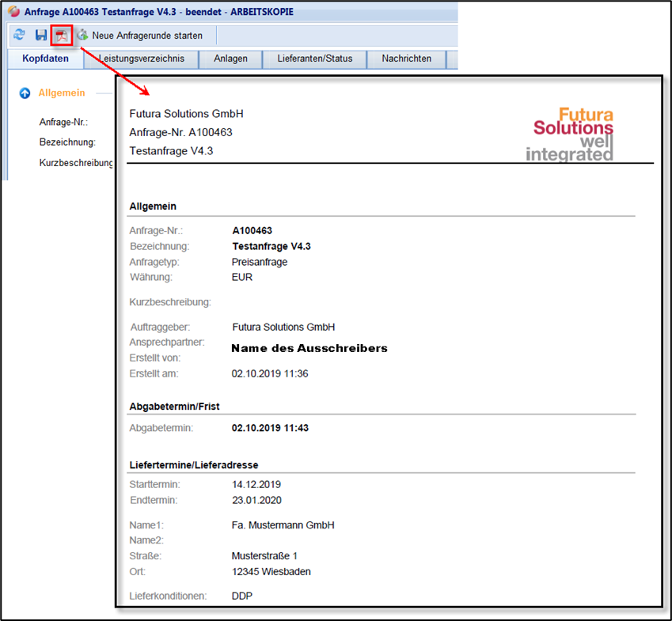Collapse the Allgemein section with the blue arrow

25,93
